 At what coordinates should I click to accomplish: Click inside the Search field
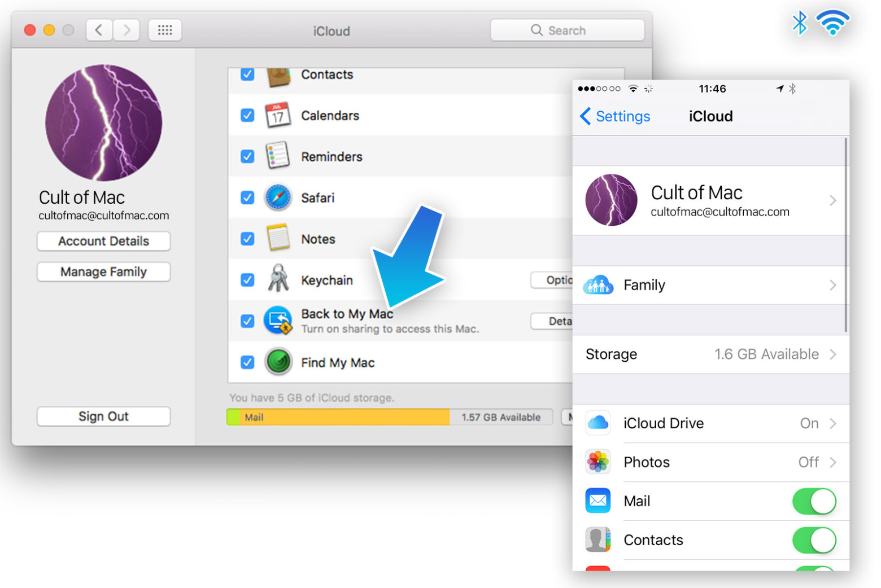[566, 30]
